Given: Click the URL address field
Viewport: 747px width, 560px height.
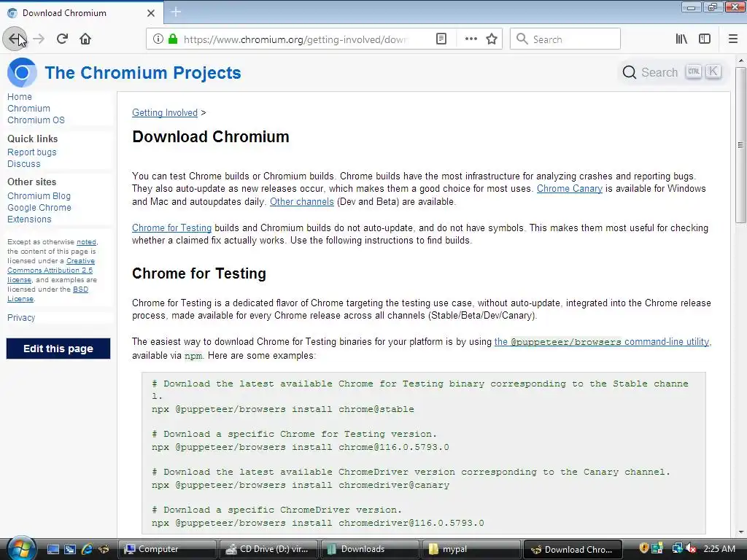Looking at the screenshot, I should (295, 39).
